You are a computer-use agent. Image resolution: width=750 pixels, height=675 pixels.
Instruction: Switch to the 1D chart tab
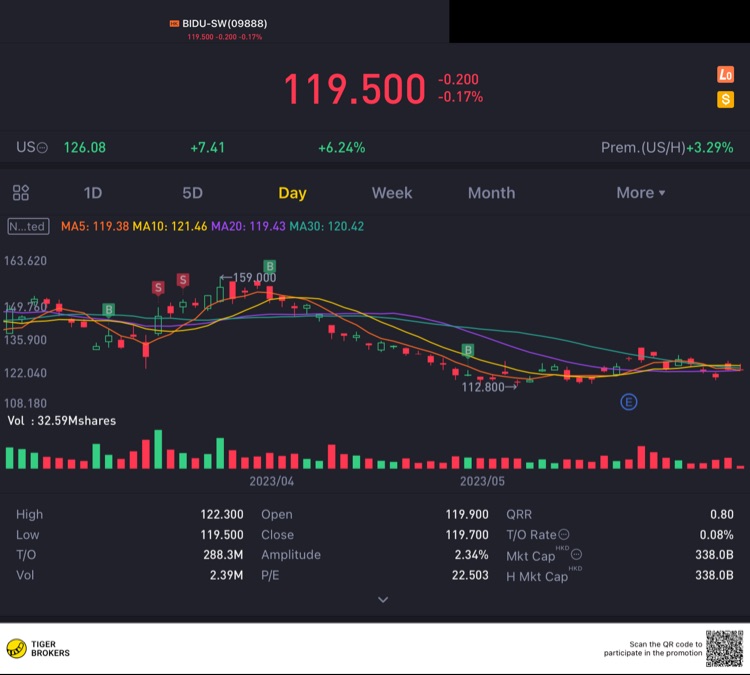point(93,193)
